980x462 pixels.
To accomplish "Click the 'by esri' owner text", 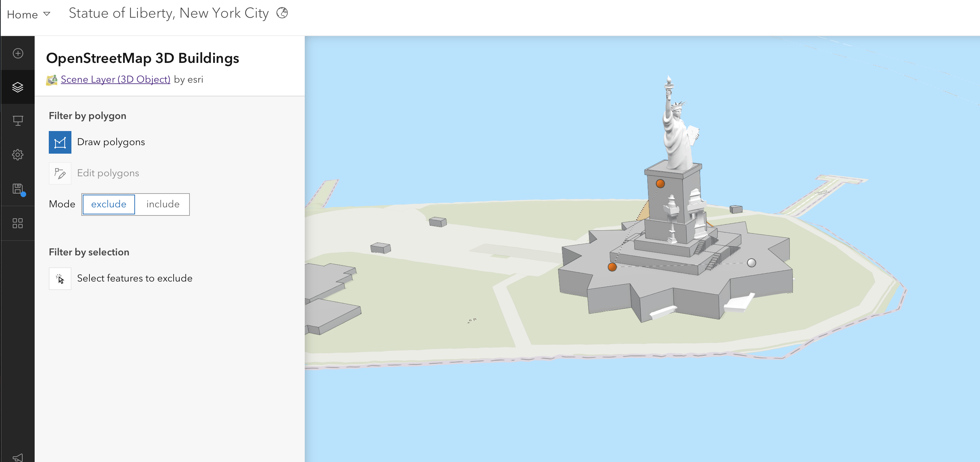I will (x=188, y=79).
